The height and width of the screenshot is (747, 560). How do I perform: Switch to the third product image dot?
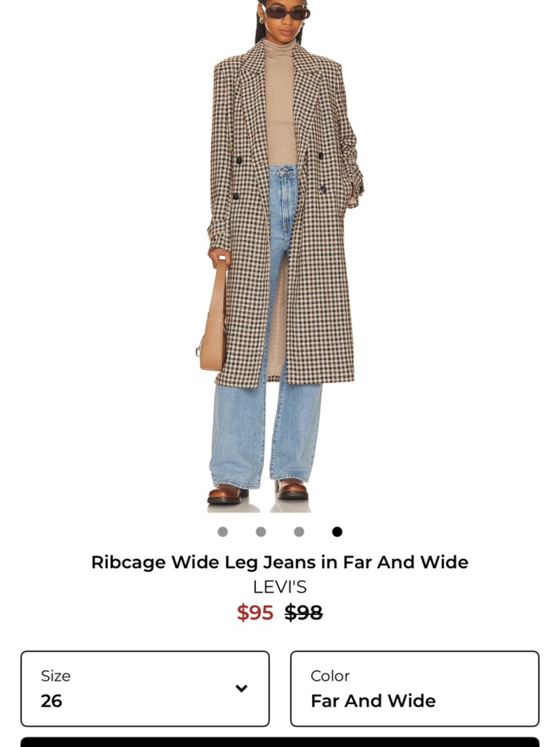click(x=299, y=532)
